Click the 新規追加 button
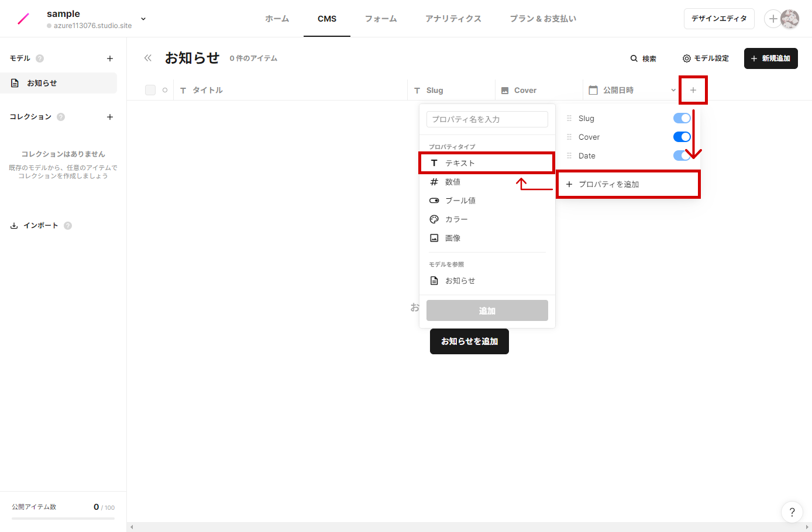Viewport: 812px width, 532px height. (770, 58)
